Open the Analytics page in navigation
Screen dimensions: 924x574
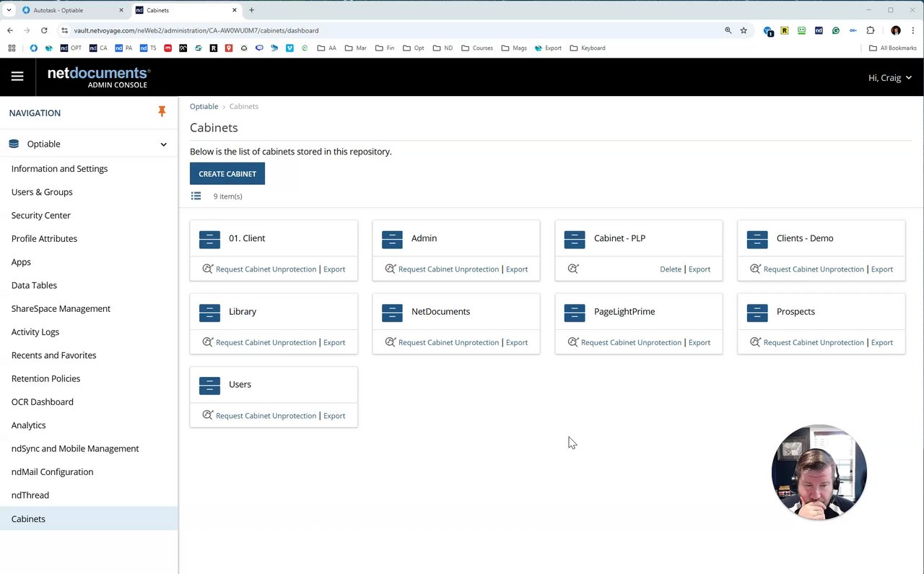coord(28,425)
